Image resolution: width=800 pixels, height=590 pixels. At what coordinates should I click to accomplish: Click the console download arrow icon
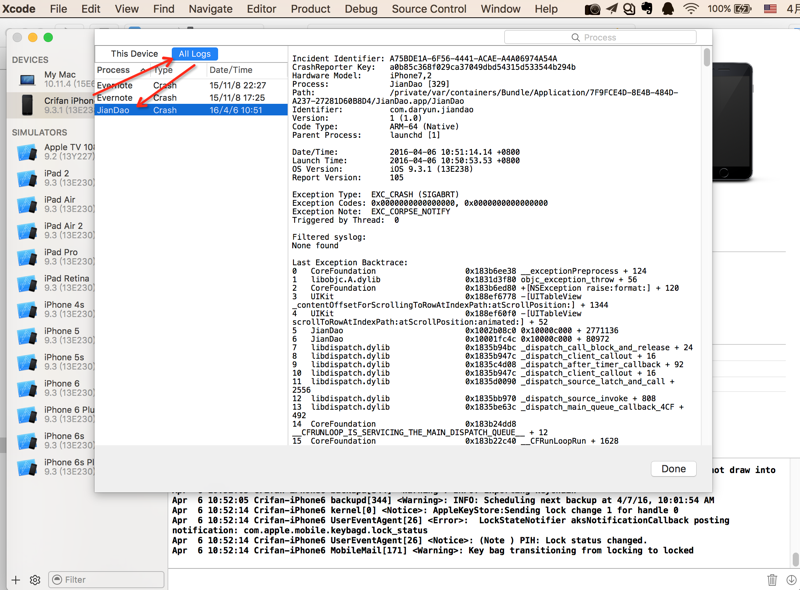[x=791, y=580]
